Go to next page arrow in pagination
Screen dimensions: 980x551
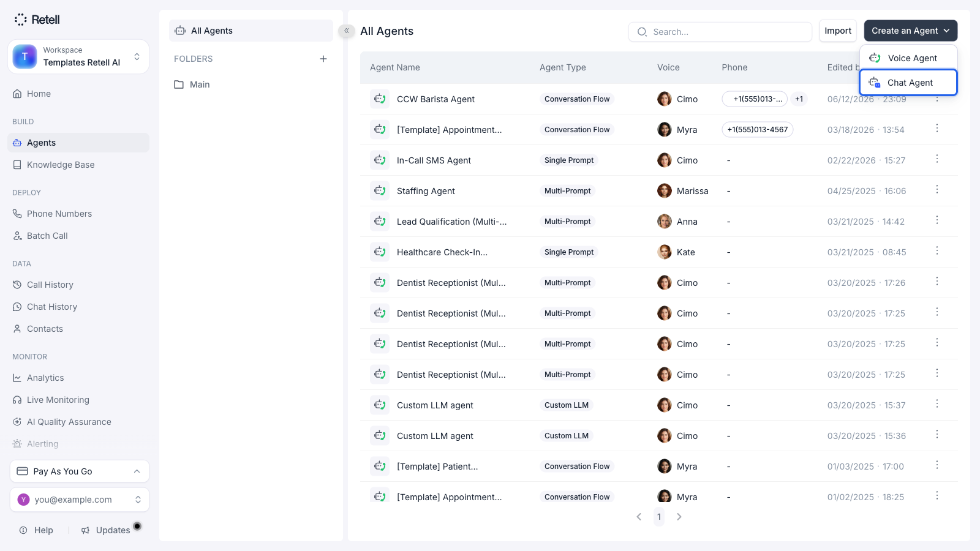pos(679,517)
